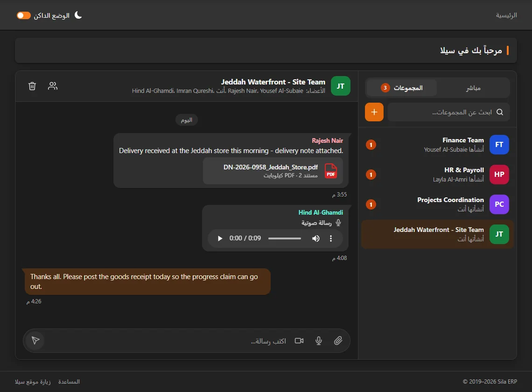The height and width of the screenshot is (392, 532).
Task: Click the PC avatar icon
Action: pyautogui.click(x=499, y=204)
